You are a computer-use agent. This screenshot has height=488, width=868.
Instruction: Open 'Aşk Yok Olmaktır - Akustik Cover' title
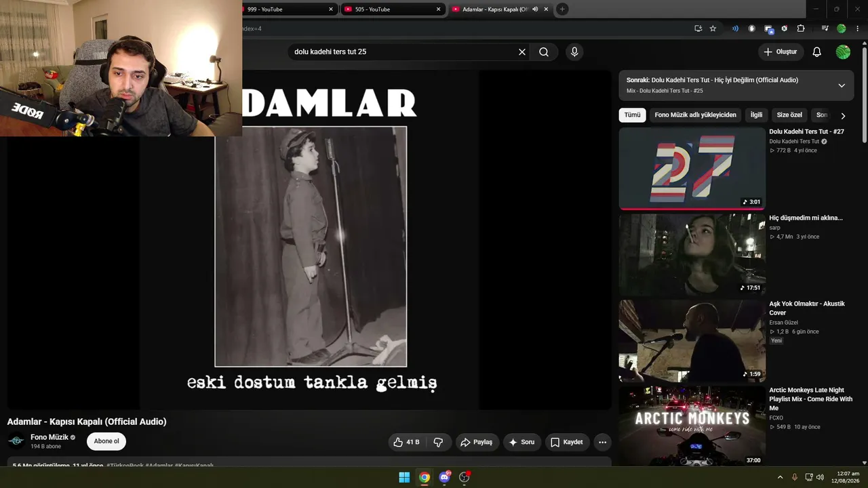(x=807, y=308)
